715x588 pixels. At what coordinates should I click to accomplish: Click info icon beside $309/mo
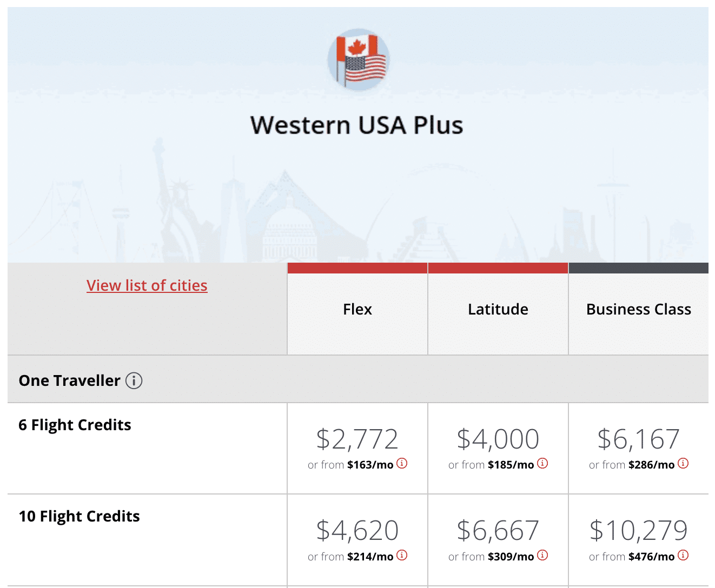click(542, 555)
